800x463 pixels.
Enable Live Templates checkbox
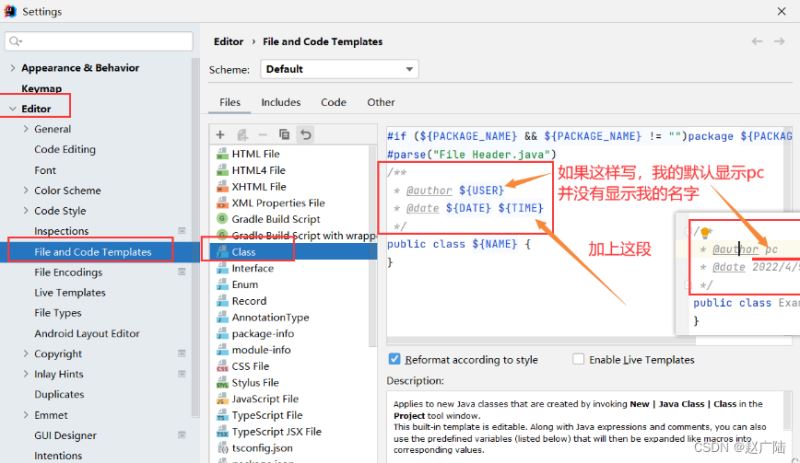(x=578, y=359)
